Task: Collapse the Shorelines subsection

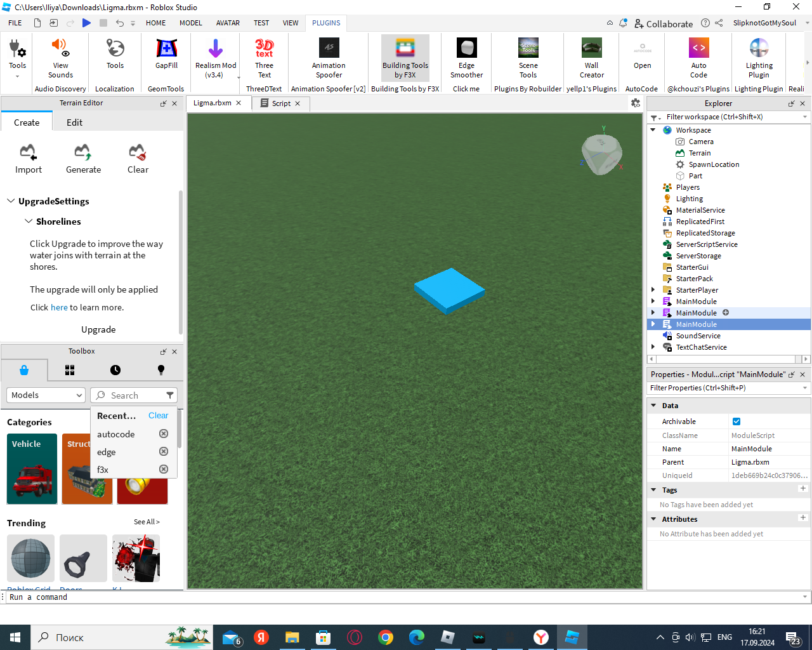Action: coord(29,222)
